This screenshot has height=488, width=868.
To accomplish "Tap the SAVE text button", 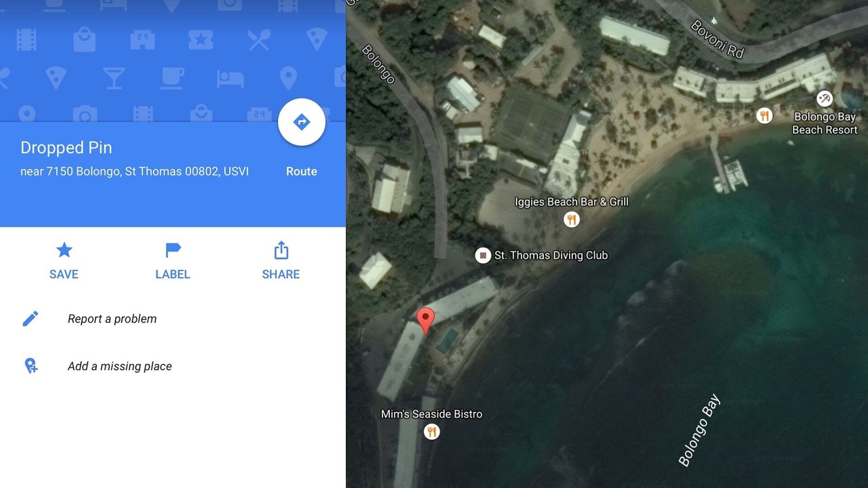I will click(x=64, y=274).
